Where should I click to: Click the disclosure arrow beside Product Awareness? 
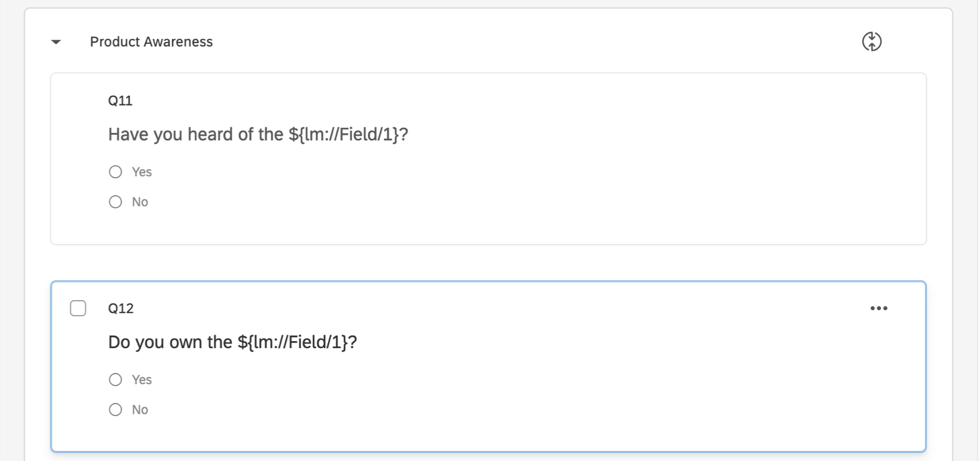click(x=55, y=41)
